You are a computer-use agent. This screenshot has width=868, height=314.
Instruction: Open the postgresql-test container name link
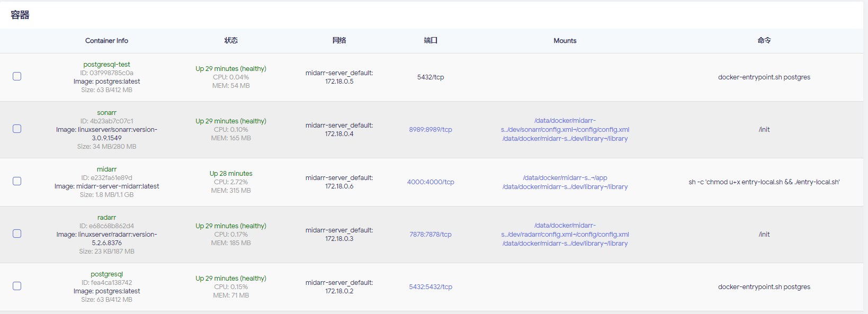click(x=106, y=65)
